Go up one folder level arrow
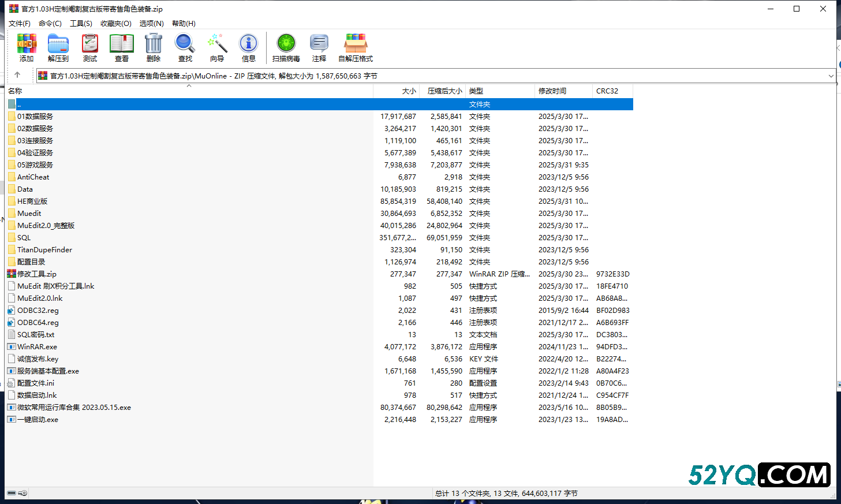This screenshot has width=841, height=504. (x=17, y=75)
